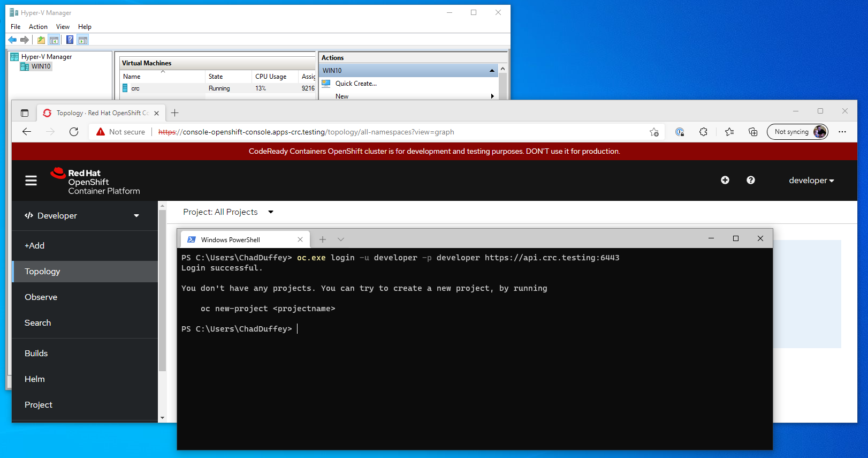
Task: Select Topology in OpenShift sidebar
Action: [x=85, y=272]
